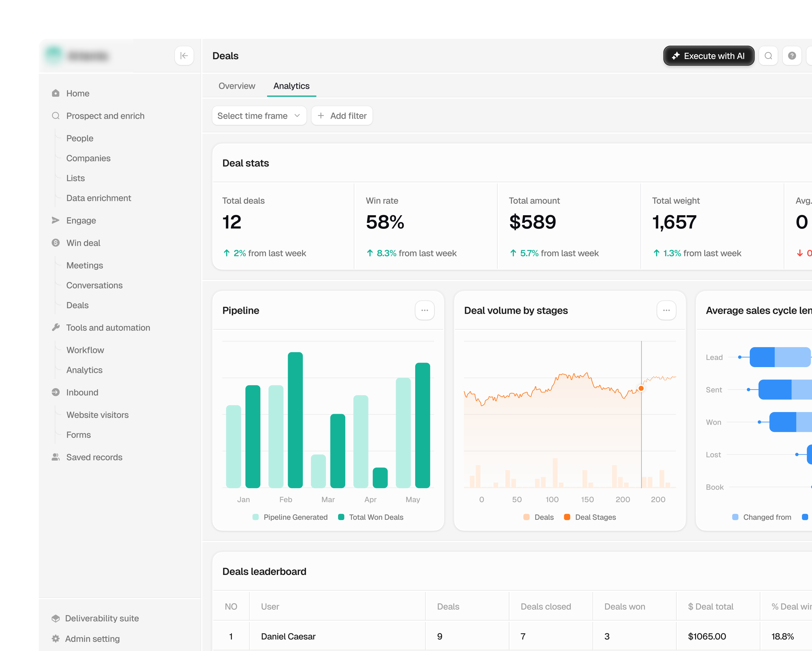Click the Engage paper plane icon
Screen dimensions: 812x651
pyautogui.click(x=56, y=220)
